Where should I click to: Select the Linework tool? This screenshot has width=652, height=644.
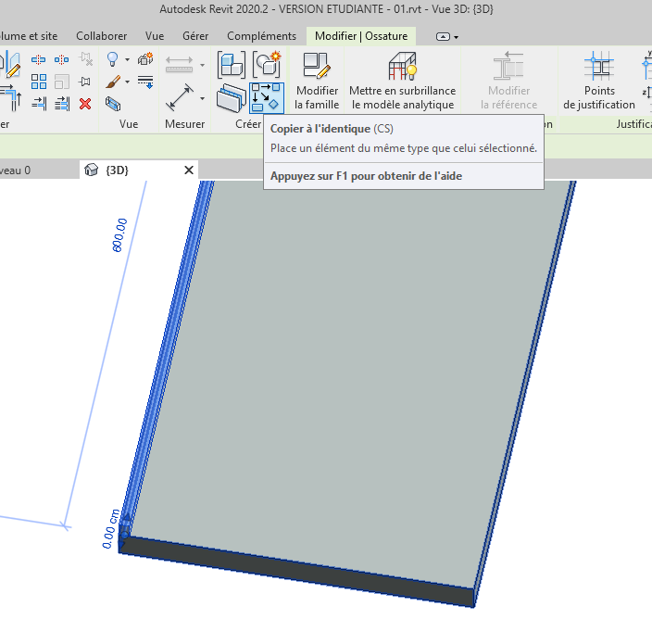pos(145,82)
